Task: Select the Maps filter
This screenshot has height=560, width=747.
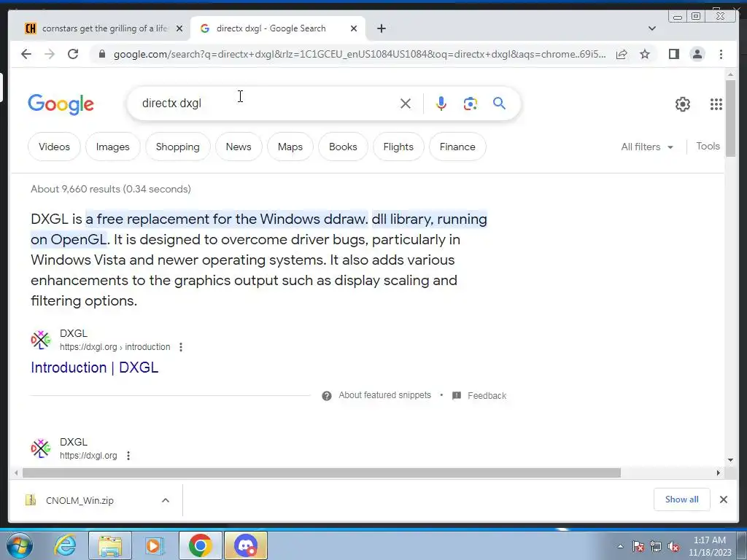Action: pyautogui.click(x=290, y=147)
